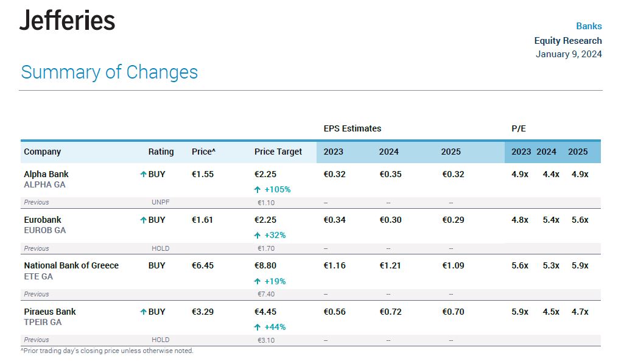
Task: Click the upgrade arrow beside Eurobank's BUY rating
Action: tap(143, 220)
